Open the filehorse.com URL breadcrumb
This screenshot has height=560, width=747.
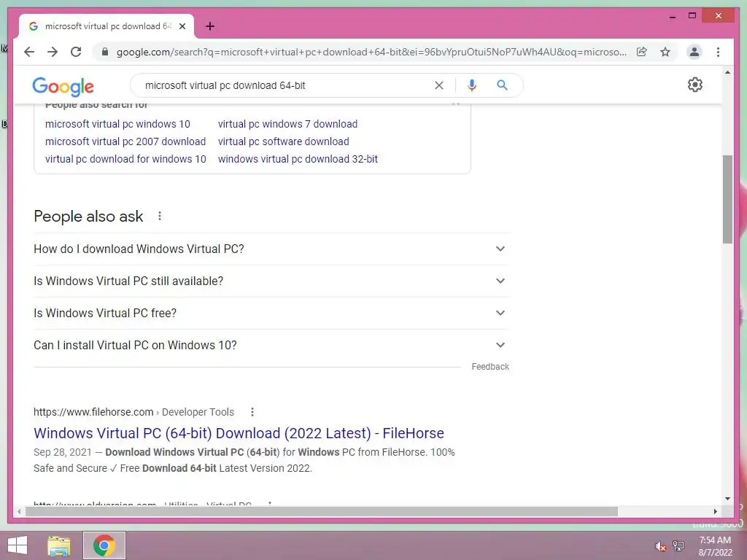click(x=134, y=412)
